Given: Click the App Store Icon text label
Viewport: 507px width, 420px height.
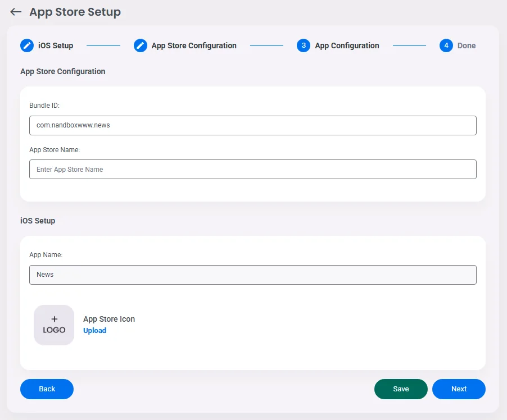Looking at the screenshot, I should coord(109,319).
